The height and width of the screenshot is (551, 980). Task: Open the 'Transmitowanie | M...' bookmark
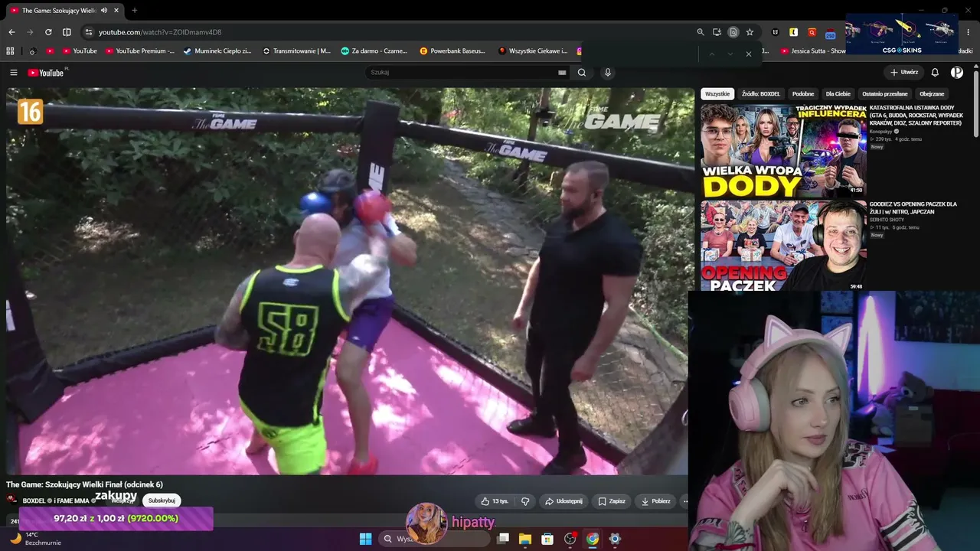(x=296, y=51)
